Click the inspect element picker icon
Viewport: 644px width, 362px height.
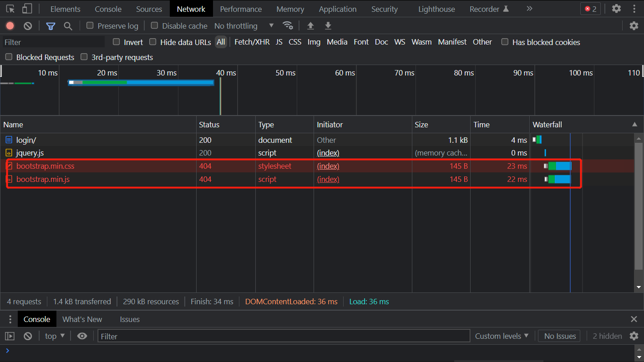coord(10,9)
